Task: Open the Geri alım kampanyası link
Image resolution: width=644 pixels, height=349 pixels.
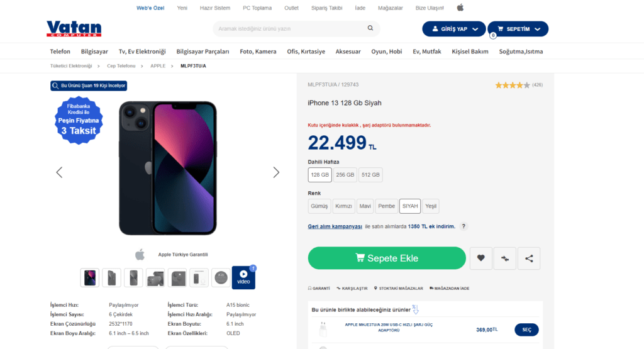Action: click(335, 226)
